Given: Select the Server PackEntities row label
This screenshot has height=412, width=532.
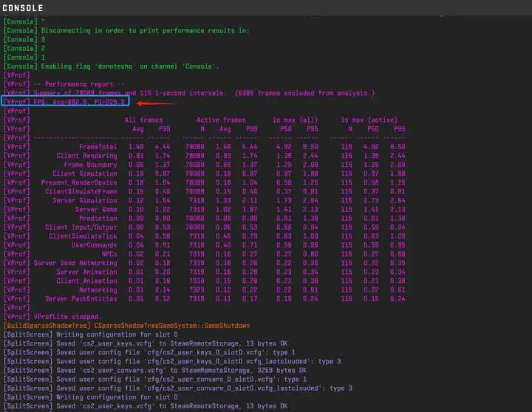Looking at the screenshot, I should 81,299.
